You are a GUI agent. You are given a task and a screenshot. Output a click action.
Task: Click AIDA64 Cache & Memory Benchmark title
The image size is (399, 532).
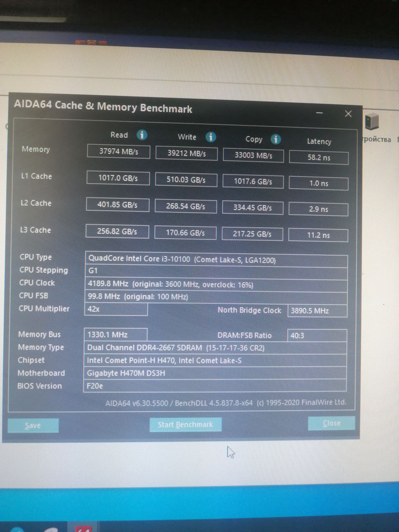click(103, 106)
